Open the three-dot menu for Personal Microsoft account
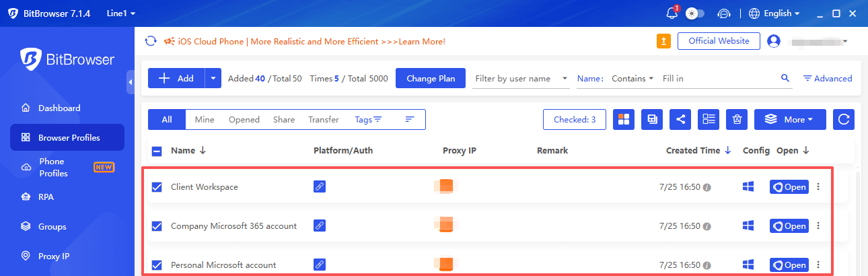The image size is (868, 276). [818, 265]
